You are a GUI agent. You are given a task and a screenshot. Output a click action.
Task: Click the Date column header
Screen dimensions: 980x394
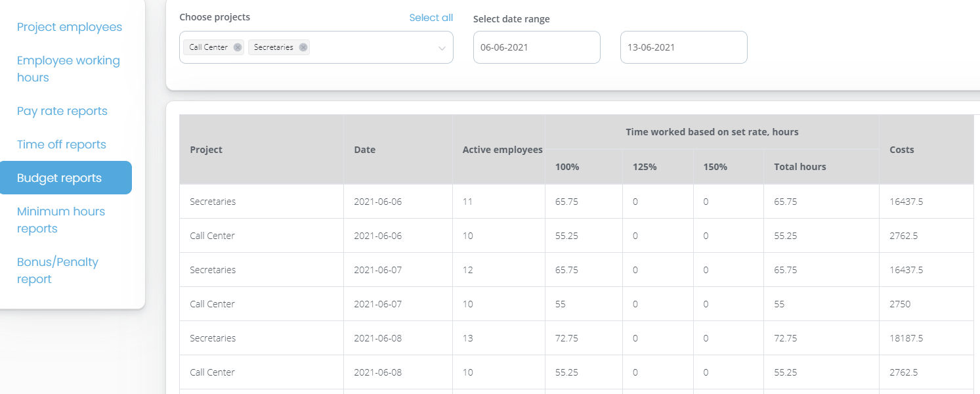(x=398, y=150)
